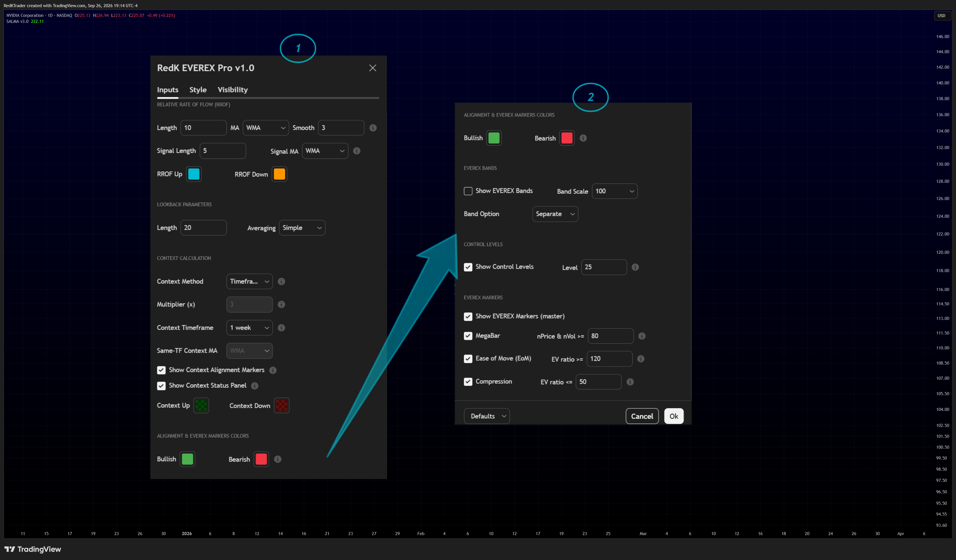Open the Context Method dropdown
This screenshot has width=956, height=560.
pos(249,281)
